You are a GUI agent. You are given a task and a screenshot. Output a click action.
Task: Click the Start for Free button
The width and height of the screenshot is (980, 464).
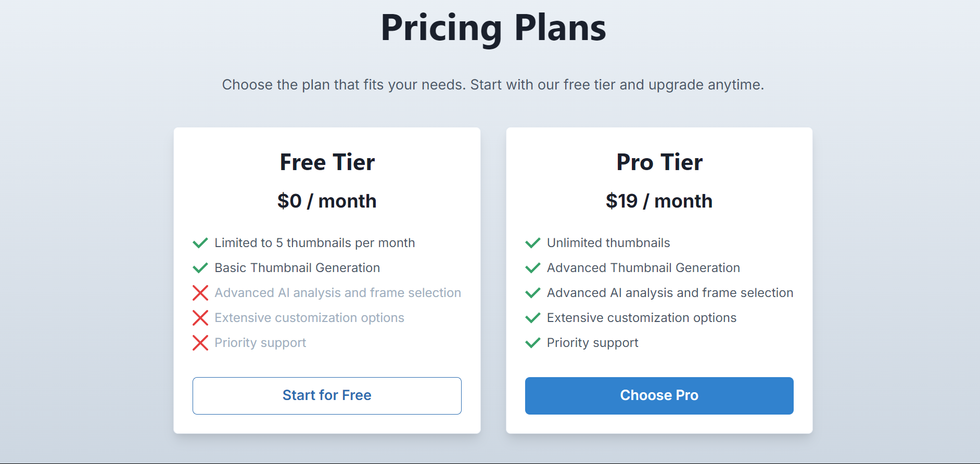tap(327, 396)
